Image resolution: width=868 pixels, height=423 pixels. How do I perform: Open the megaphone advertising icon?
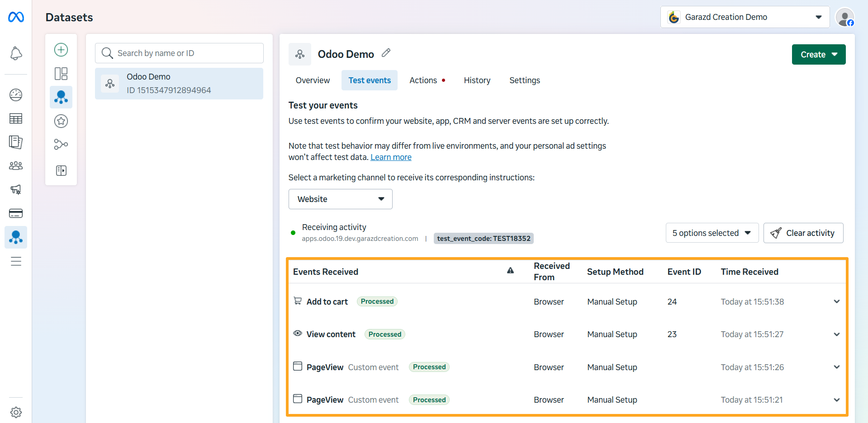pos(16,189)
